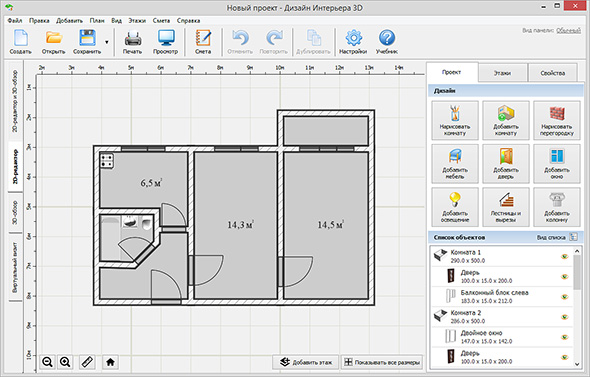Open a project with Открыть icon
Image resolution: width=590 pixels, height=377 pixels.
tap(53, 38)
